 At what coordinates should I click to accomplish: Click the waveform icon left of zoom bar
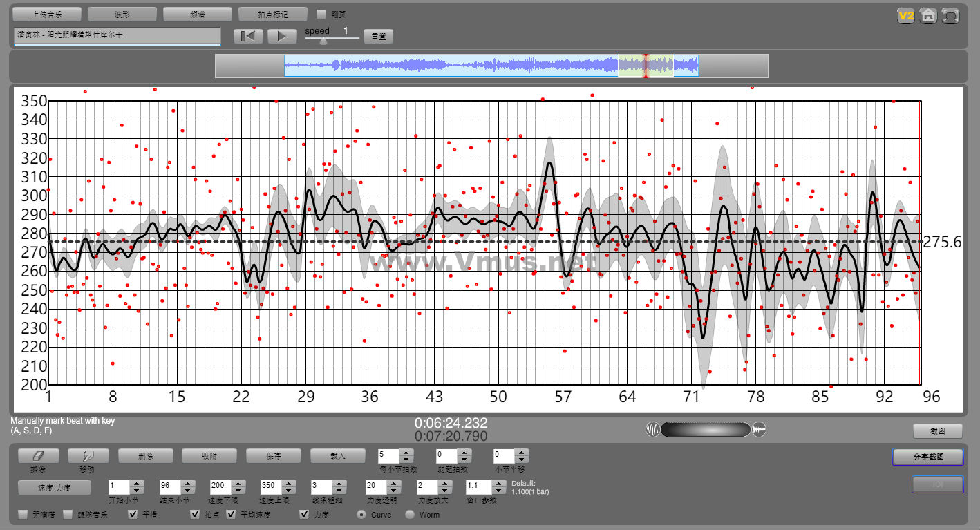pos(652,430)
